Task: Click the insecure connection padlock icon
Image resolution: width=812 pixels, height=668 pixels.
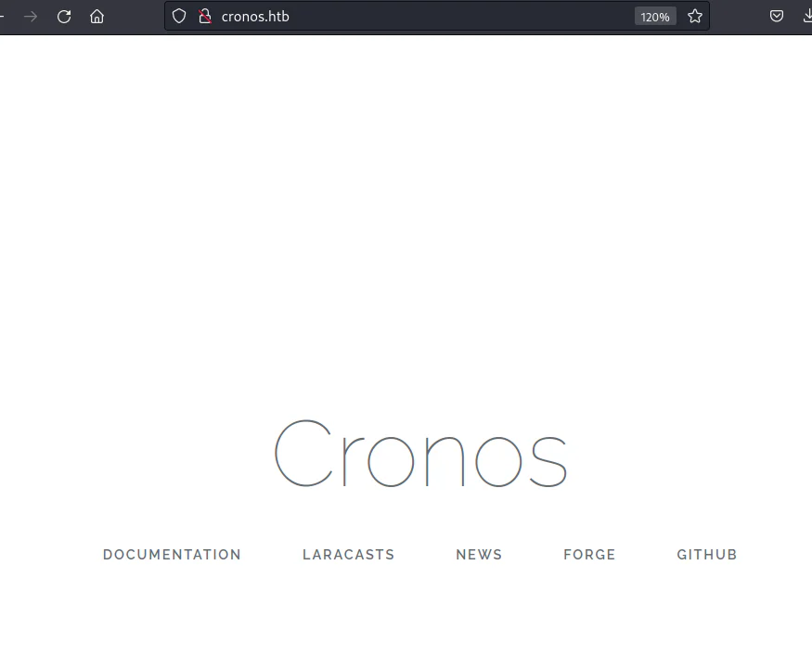Action: click(x=205, y=16)
